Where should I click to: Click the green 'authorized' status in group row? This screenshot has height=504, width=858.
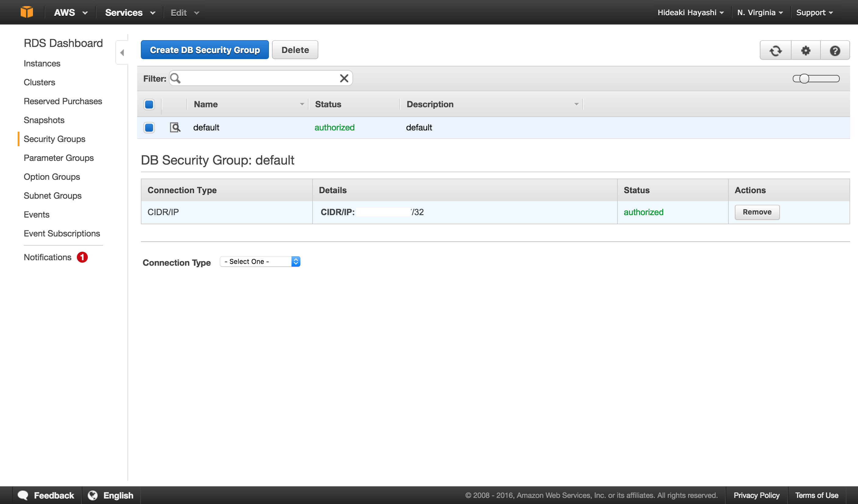tap(334, 127)
